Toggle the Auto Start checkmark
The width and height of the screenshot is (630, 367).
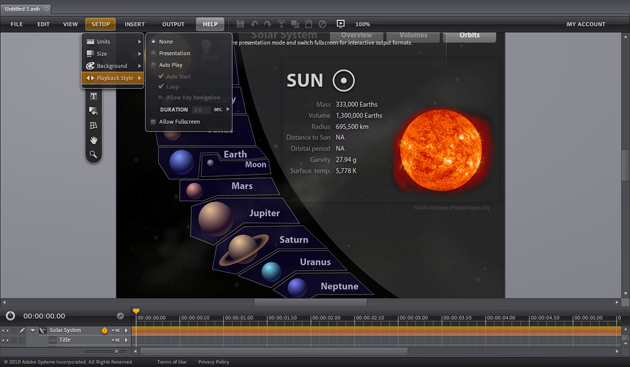(161, 76)
